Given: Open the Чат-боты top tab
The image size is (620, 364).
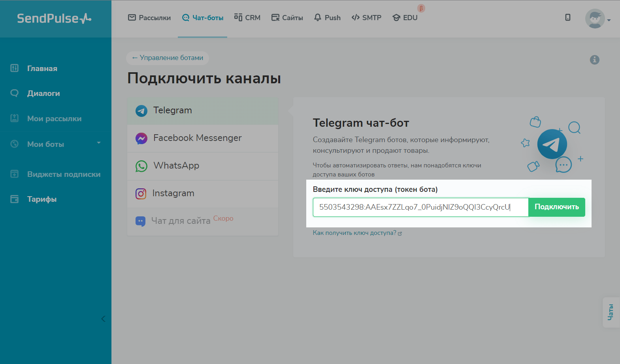Looking at the screenshot, I should [x=203, y=18].
